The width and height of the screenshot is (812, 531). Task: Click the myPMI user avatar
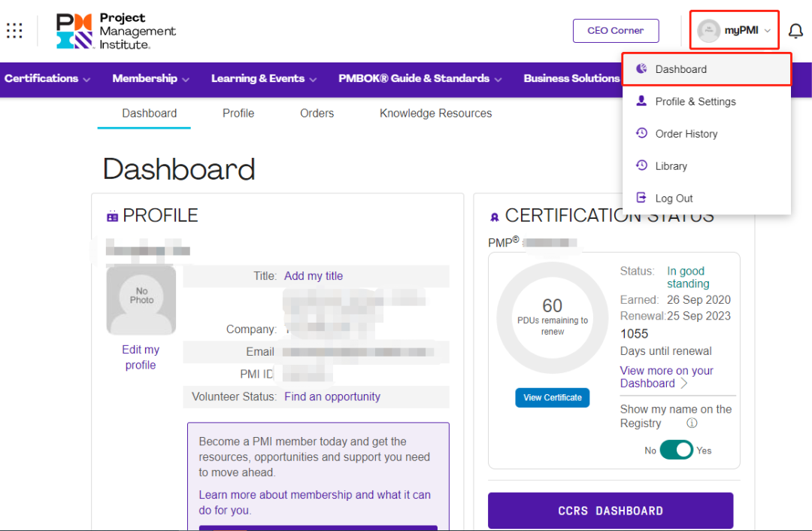(708, 31)
